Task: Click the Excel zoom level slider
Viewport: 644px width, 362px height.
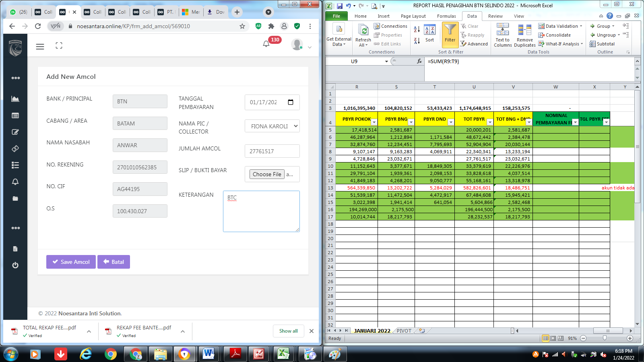Action: point(605,338)
